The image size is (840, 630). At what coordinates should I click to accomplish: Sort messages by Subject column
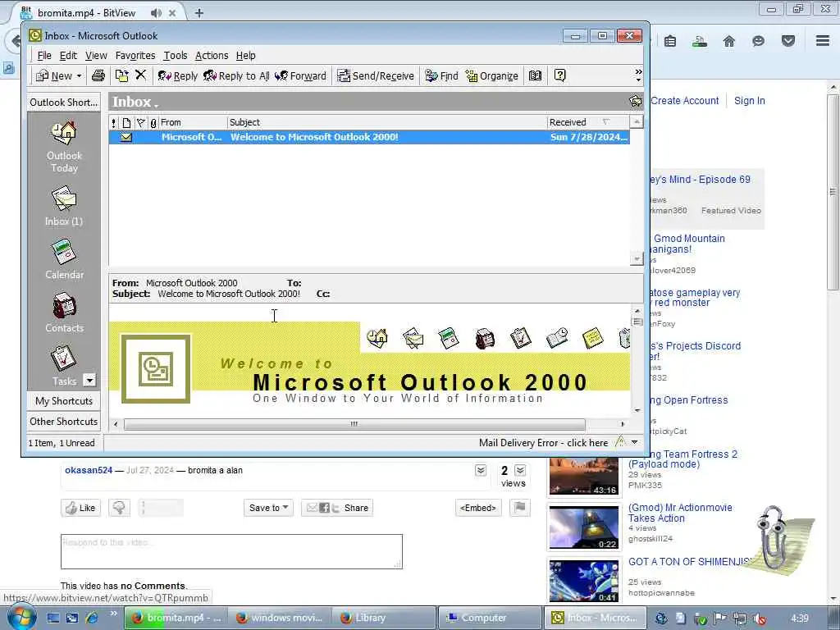coord(387,123)
